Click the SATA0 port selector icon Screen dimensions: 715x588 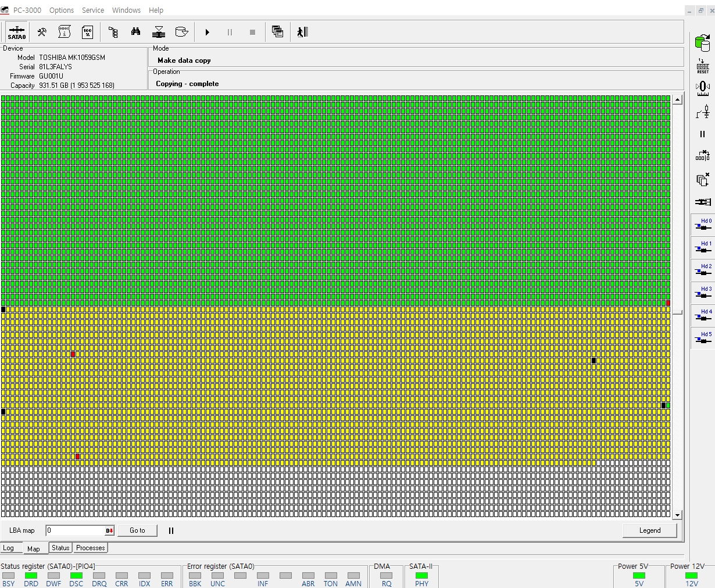click(x=17, y=32)
